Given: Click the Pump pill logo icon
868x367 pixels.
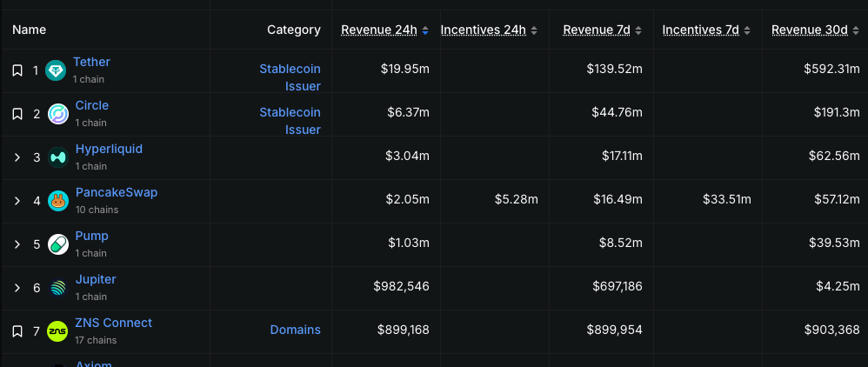Looking at the screenshot, I should tap(57, 244).
